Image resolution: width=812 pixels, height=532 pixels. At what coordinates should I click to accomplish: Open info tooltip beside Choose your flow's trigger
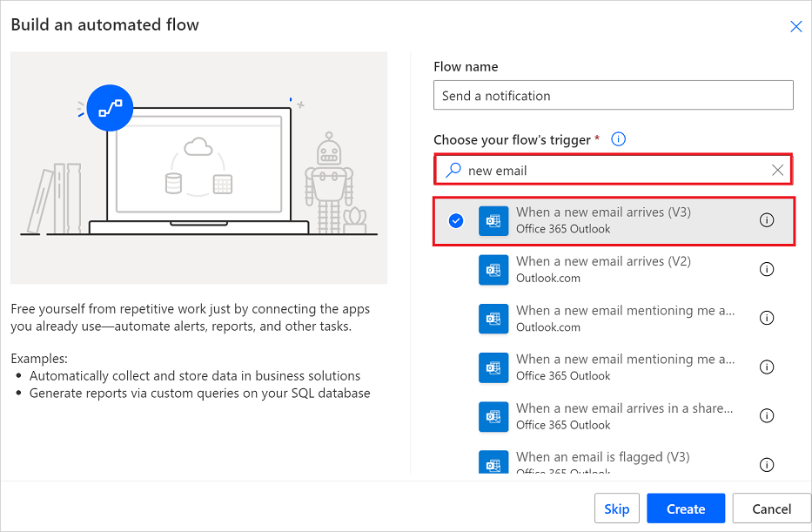618,139
